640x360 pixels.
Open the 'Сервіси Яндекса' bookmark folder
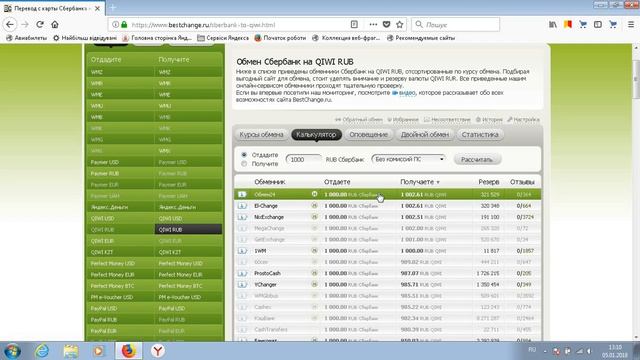pos(223,38)
